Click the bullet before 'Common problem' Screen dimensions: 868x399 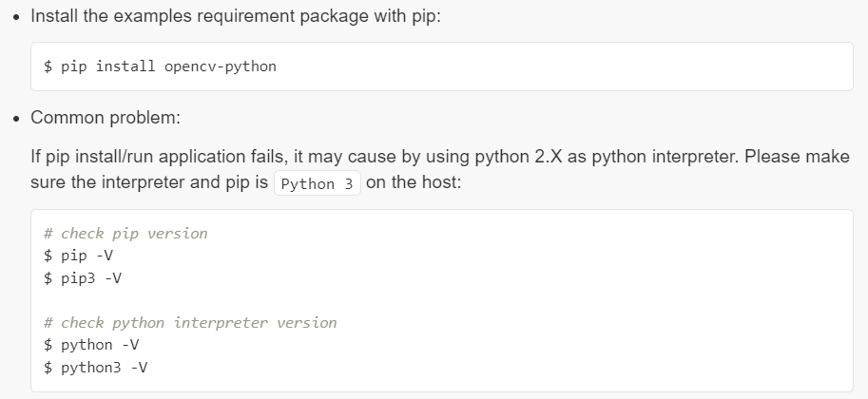[16, 119]
